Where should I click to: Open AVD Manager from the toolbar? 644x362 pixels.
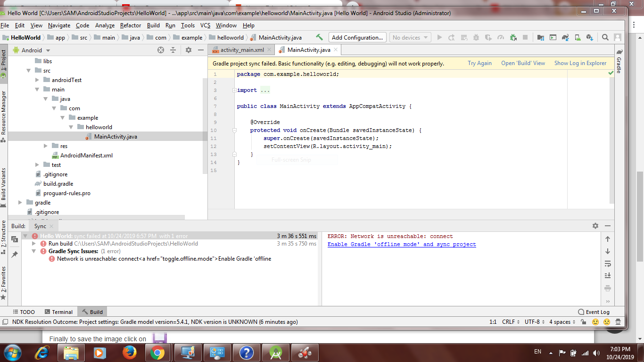[x=577, y=37]
